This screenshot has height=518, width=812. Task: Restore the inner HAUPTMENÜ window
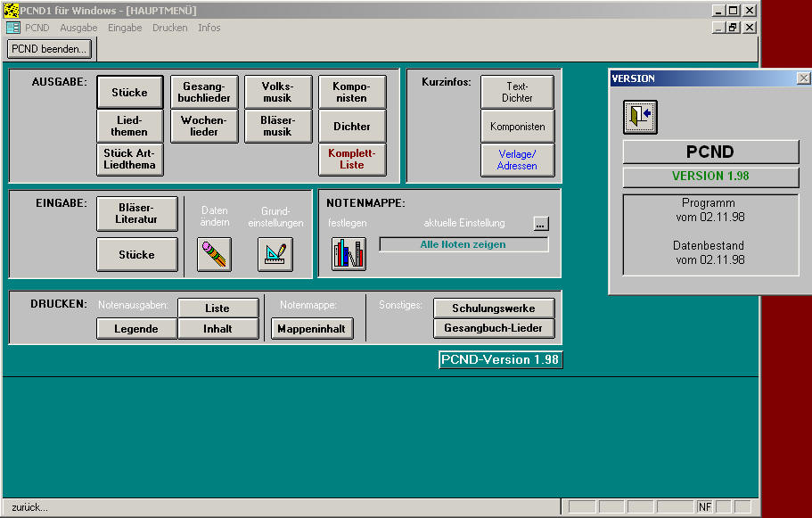(733, 28)
